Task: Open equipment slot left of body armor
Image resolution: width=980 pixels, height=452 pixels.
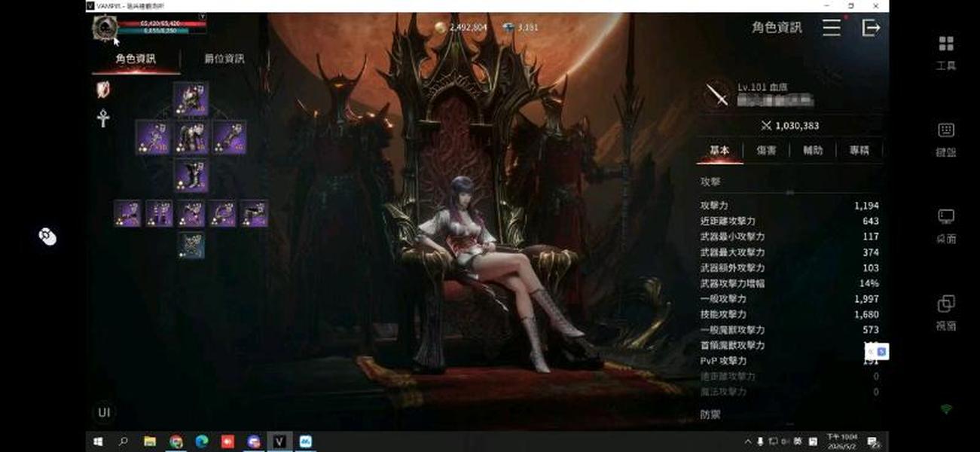Action: tap(153, 137)
